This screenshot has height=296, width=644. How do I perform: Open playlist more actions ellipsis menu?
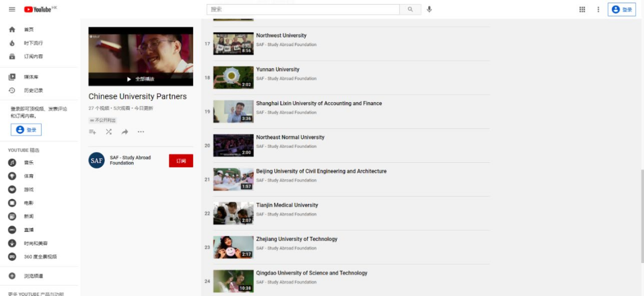click(141, 132)
